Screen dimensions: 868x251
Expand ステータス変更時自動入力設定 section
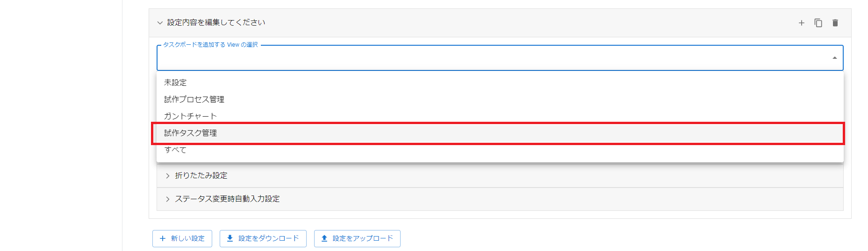point(227,199)
